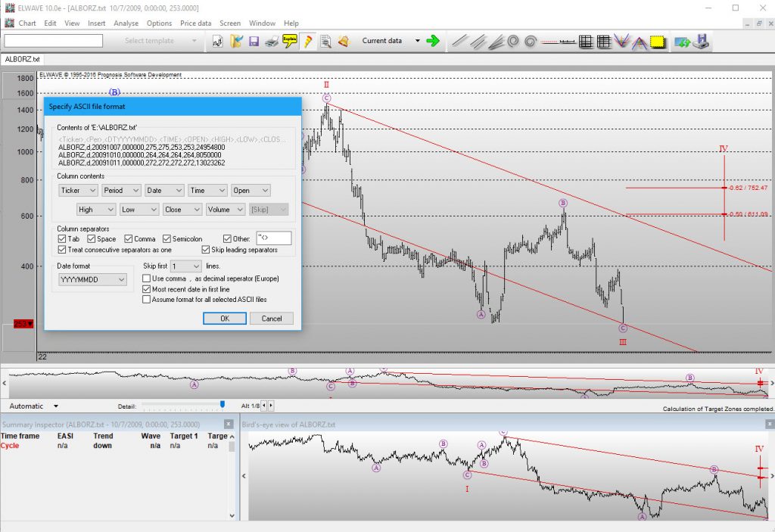Select the upward colored fan tool
The height and width of the screenshot is (532, 775).
639,42
